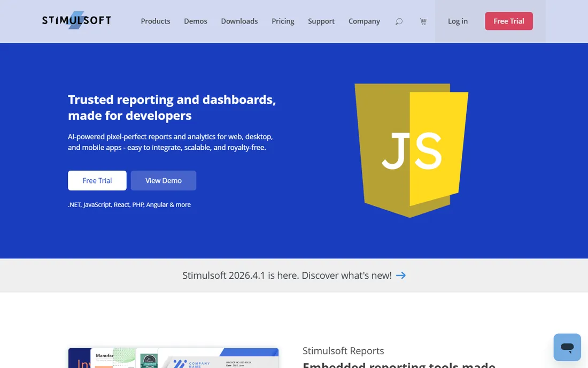The height and width of the screenshot is (368, 588).
Task: Click Log in link
Action: coord(458,21)
